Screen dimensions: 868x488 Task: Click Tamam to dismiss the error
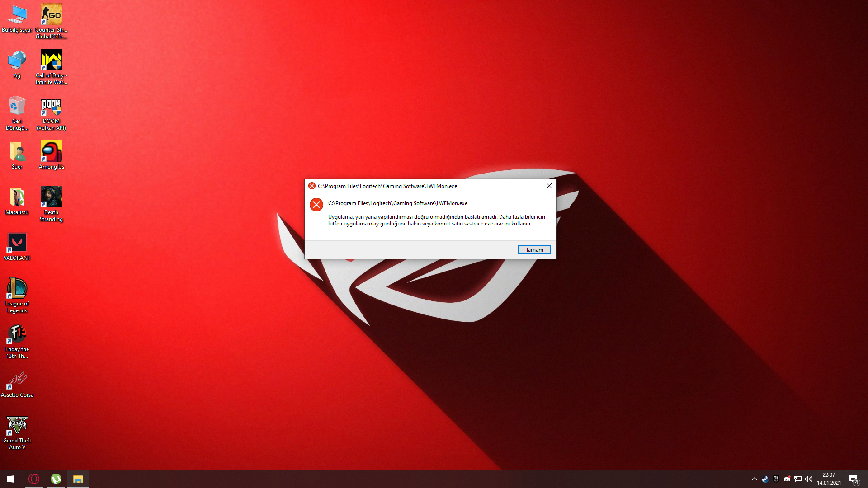tap(534, 250)
